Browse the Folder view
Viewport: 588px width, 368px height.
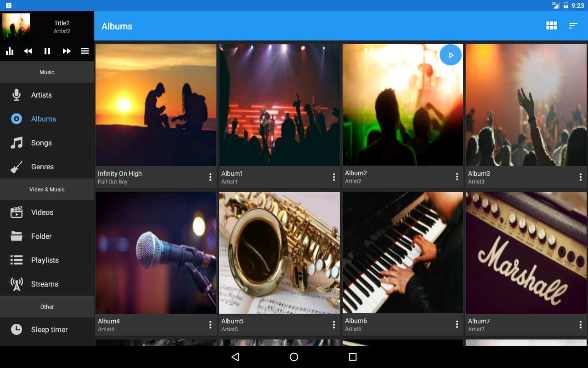41,236
